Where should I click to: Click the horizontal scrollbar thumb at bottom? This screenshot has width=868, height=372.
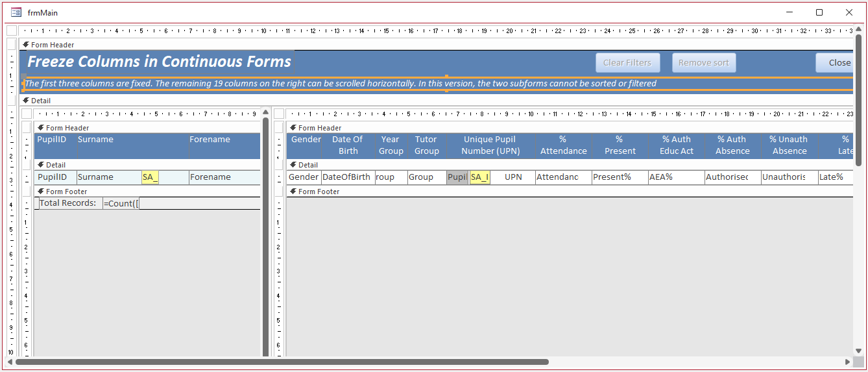pyautogui.click(x=282, y=362)
